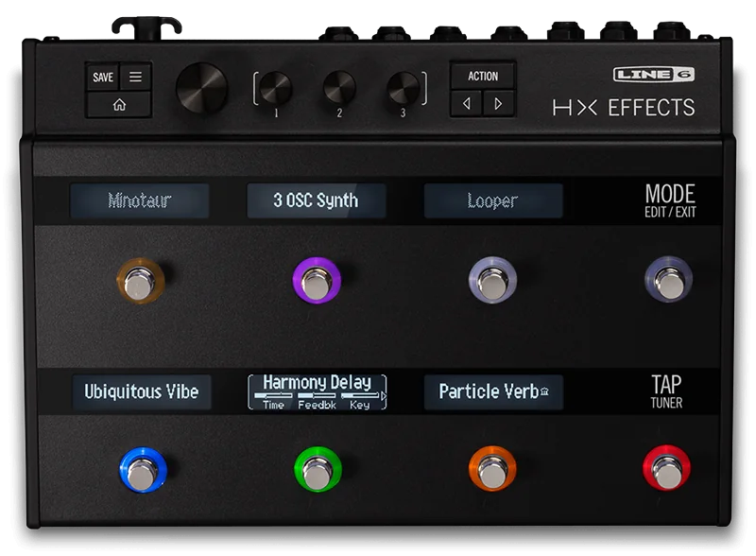Click the Feedbk parameter label
Screen dimensions: 756x556
[317, 405]
